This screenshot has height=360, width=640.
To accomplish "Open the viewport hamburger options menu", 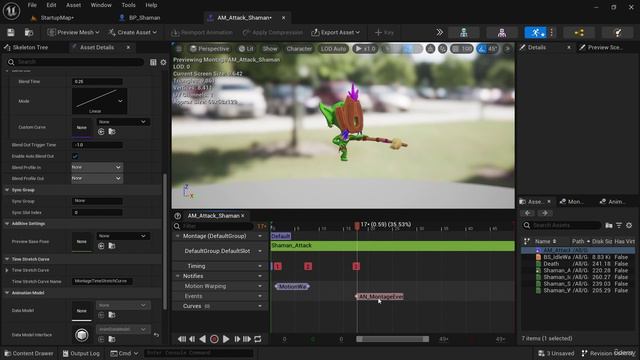I will (x=179, y=49).
